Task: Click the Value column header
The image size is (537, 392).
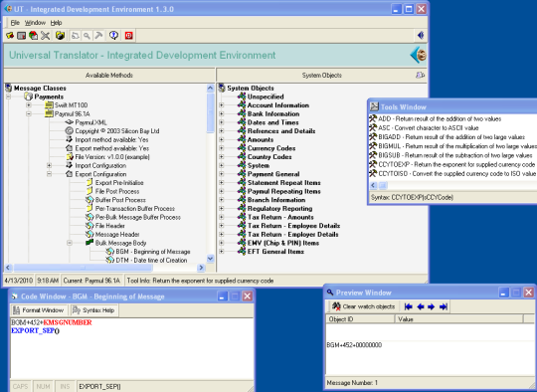Action: [458, 319]
